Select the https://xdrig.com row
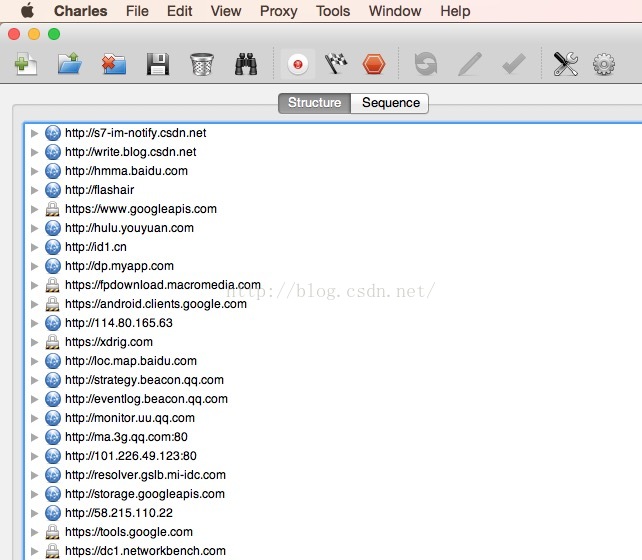Screen dimensions: 642x560 333,342
